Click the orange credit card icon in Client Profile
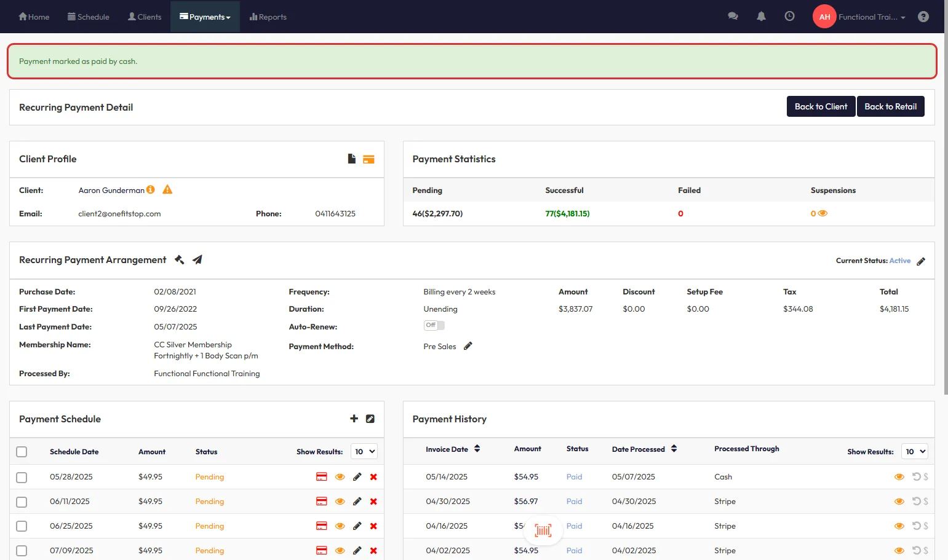 tap(368, 159)
